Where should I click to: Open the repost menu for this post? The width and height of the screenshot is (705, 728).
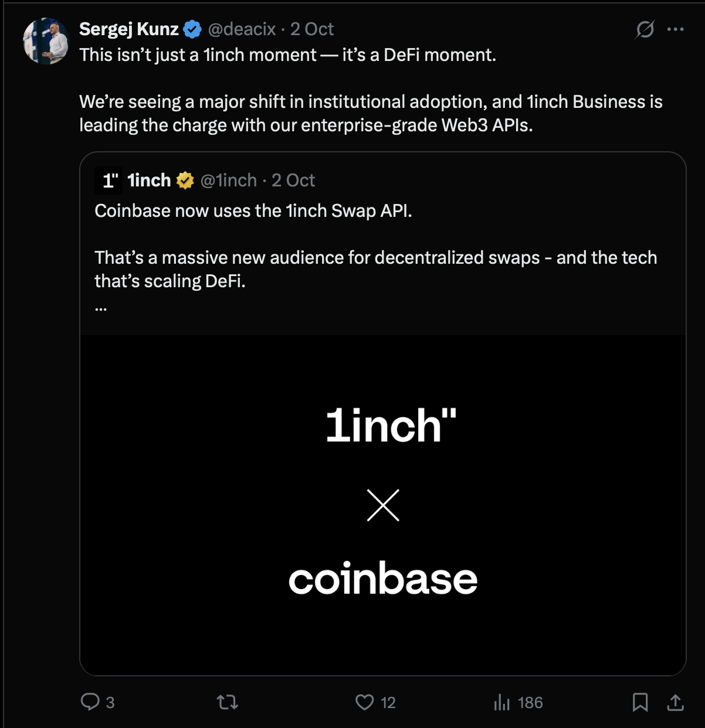pos(227,702)
